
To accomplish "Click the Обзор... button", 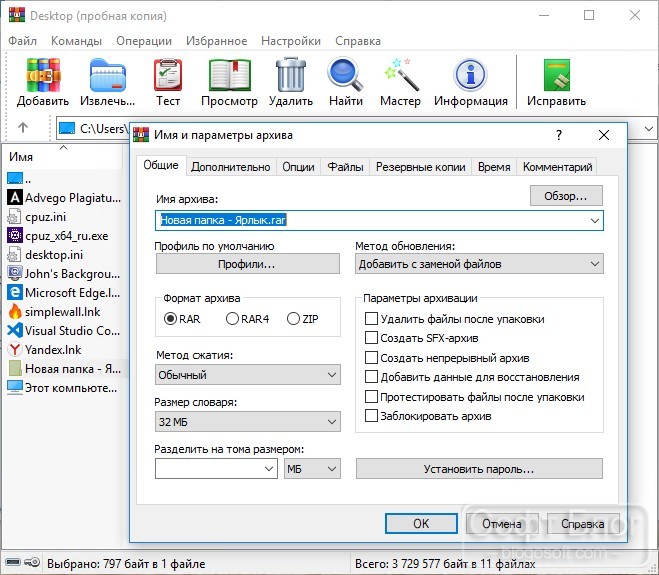I will [566, 196].
